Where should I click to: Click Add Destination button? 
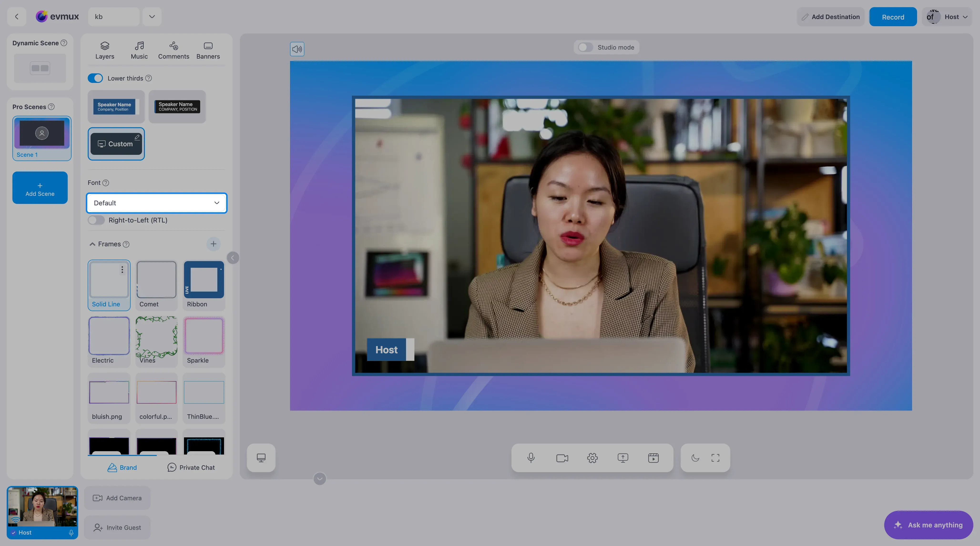point(831,17)
